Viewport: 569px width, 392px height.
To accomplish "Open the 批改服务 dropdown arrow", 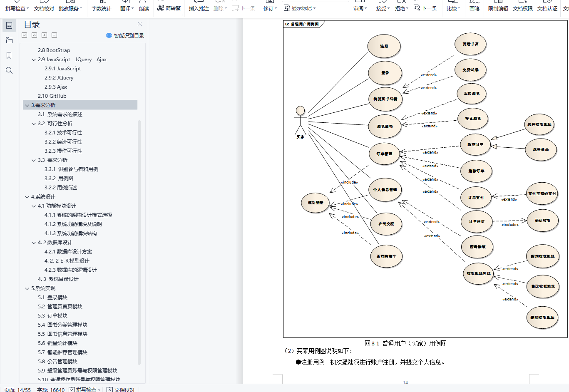I will click(x=81, y=8).
